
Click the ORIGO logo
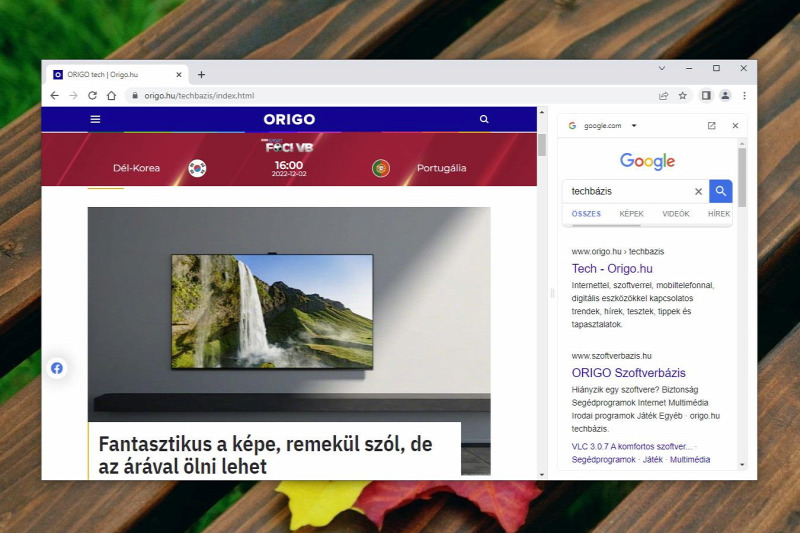click(x=289, y=119)
